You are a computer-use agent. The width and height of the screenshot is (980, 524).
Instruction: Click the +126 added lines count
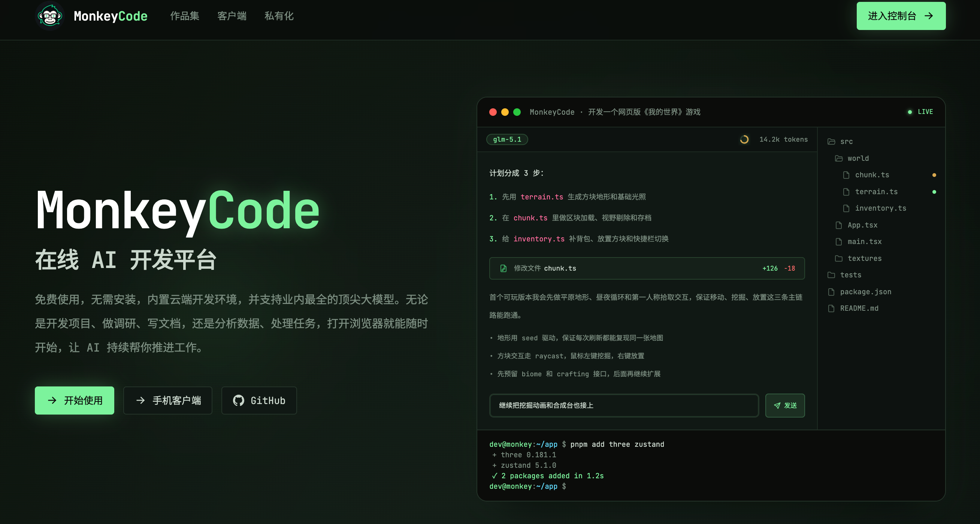click(770, 268)
